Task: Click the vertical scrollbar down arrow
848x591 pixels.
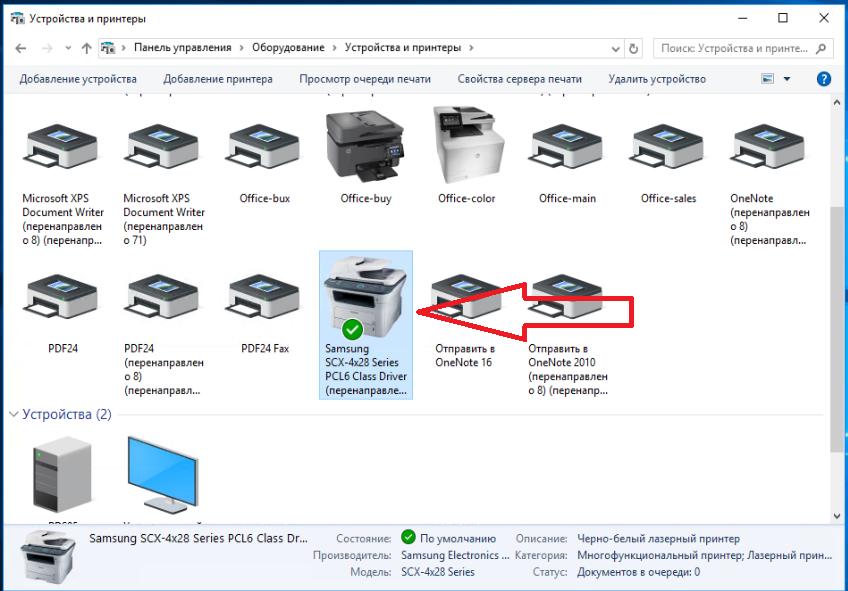Action: pos(837,516)
